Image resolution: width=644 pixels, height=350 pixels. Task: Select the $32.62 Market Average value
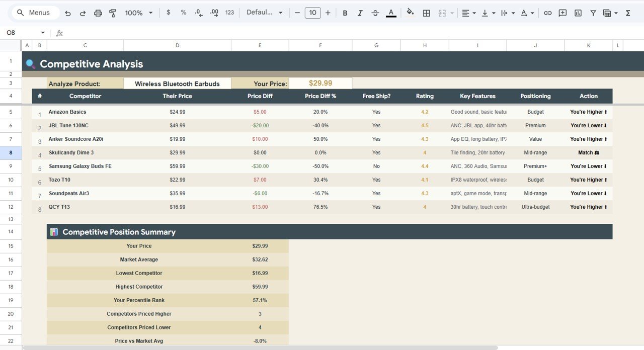(x=260, y=259)
